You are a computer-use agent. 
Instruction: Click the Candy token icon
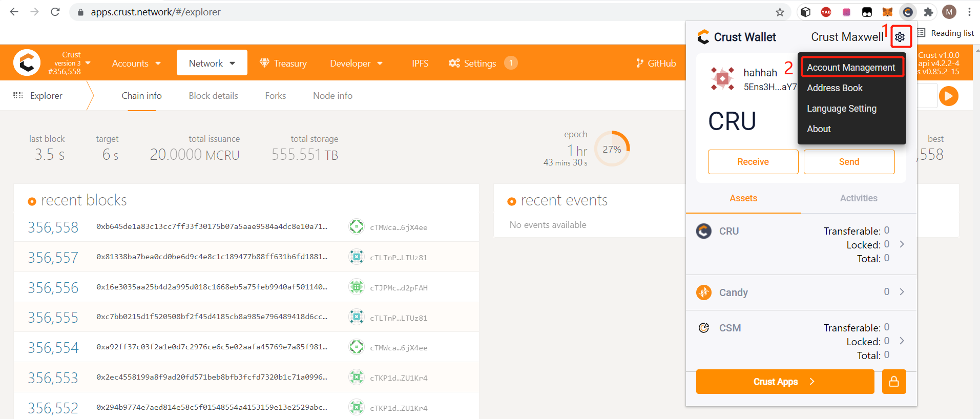(704, 292)
